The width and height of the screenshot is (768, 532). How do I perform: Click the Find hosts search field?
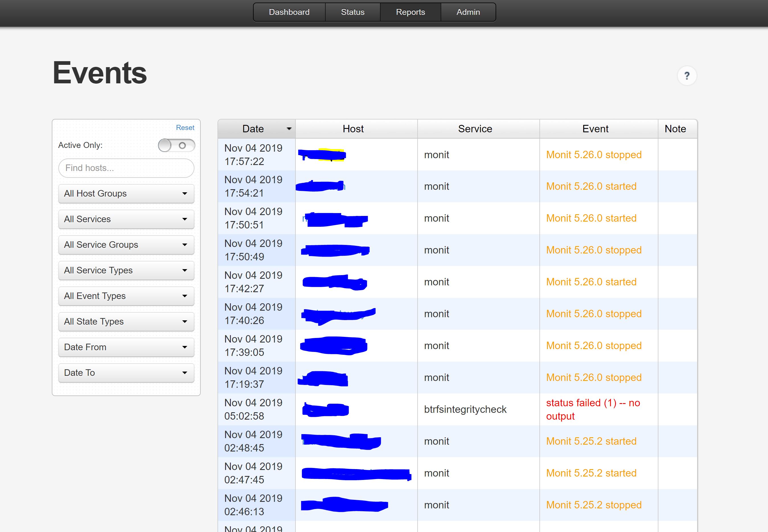pyautogui.click(x=126, y=168)
